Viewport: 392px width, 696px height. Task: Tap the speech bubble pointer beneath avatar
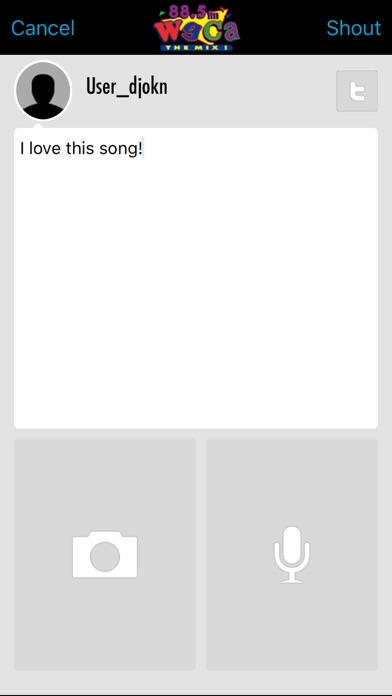click(x=39, y=126)
